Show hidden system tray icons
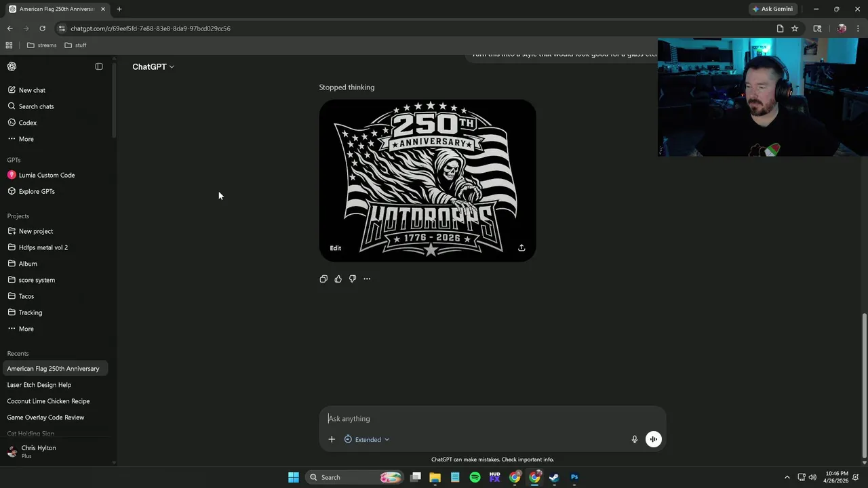Screen dimensions: 868x488 (x=787, y=477)
